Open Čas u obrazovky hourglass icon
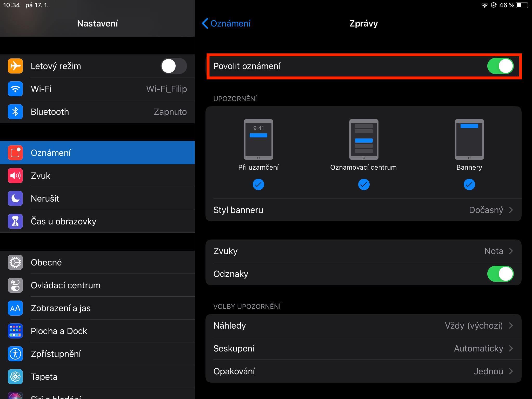Image resolution: width=532 pixels, height=399 pixels. [15, 221]
